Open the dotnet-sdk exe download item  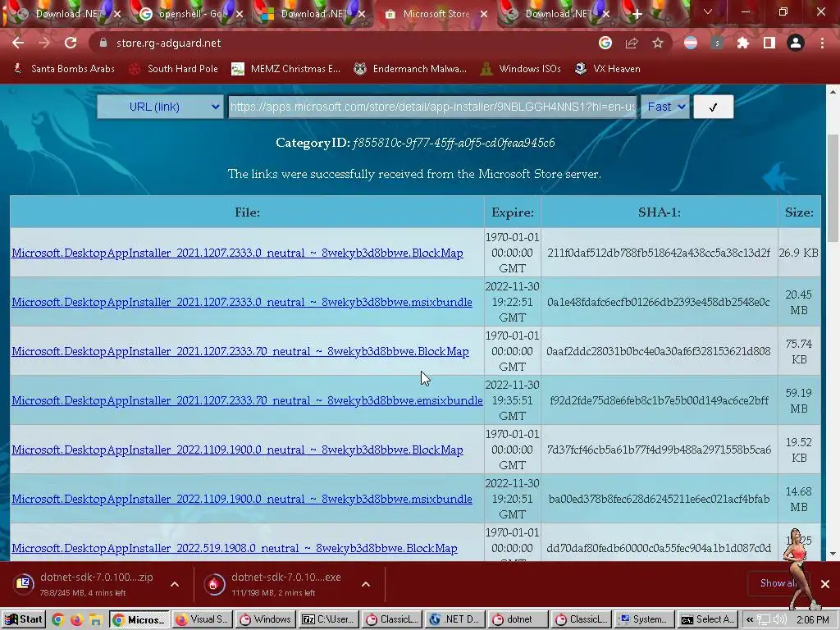click(277, 584)
